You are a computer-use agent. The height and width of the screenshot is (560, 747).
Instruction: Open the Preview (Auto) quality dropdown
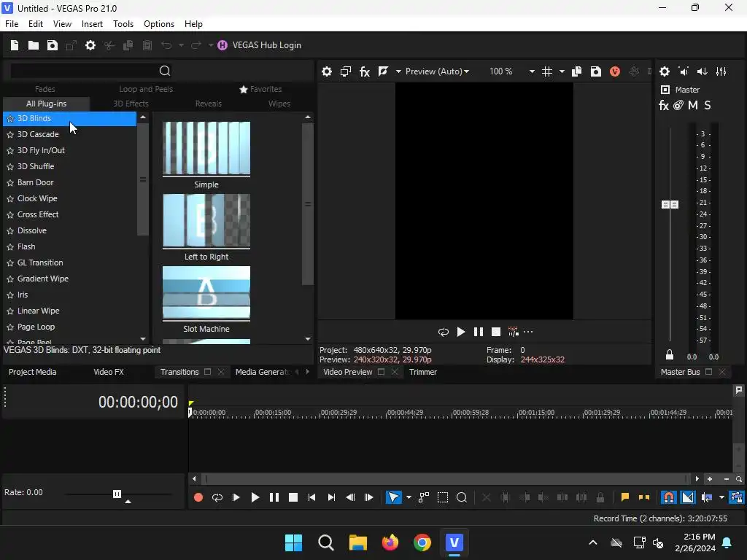437,71
